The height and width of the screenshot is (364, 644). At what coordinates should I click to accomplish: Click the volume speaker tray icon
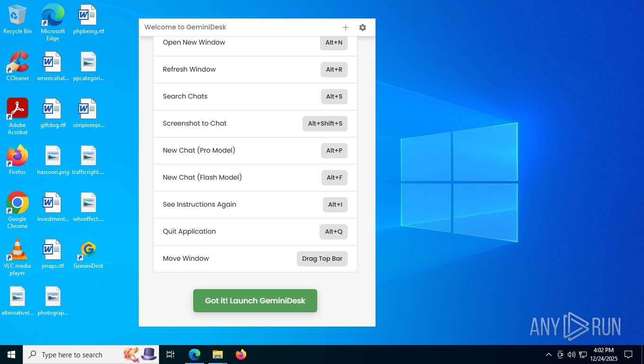coord(572,355)
